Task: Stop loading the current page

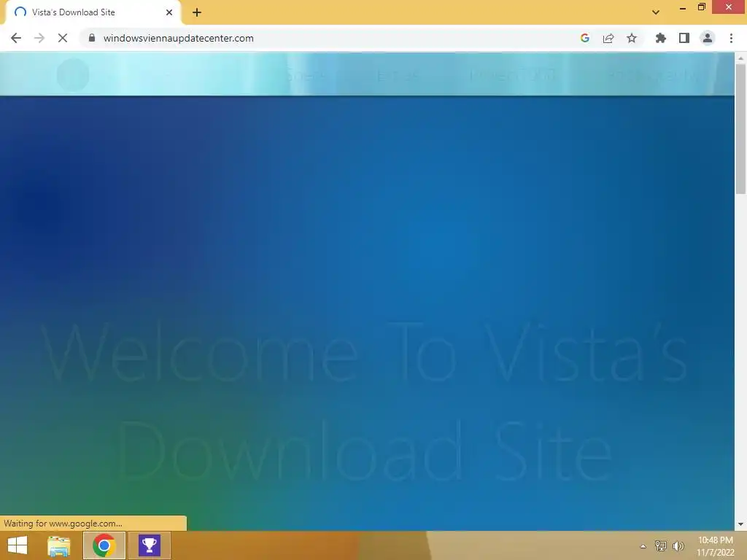Action: 63,38
